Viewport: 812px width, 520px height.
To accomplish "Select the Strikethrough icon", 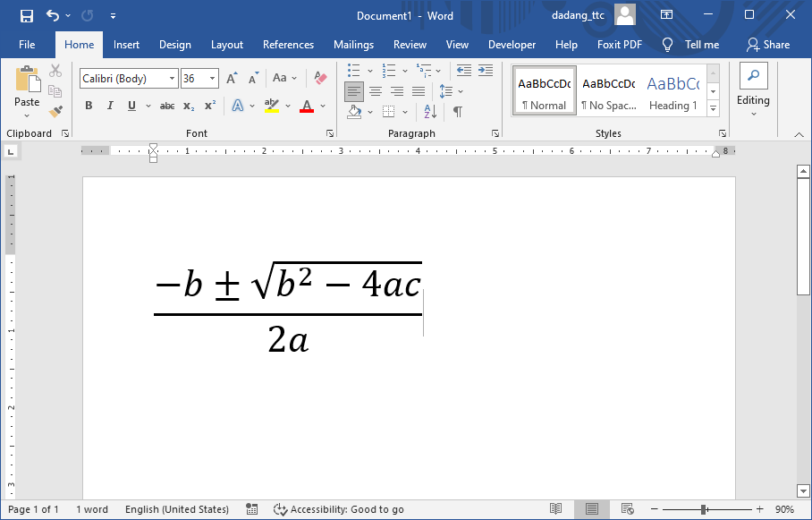I will tap(166, 106).
